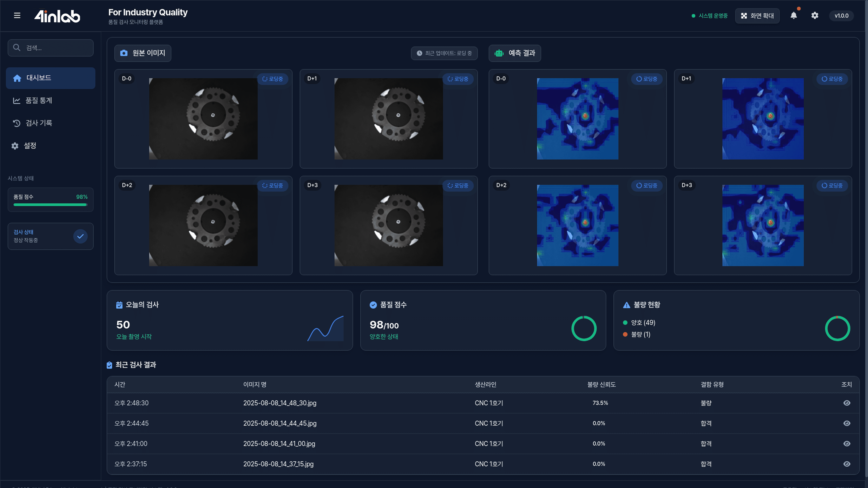Viewport: 868px width, 488px height.
Task: Click the checkmark icon in 검사 상태 card
Action: 80,236
